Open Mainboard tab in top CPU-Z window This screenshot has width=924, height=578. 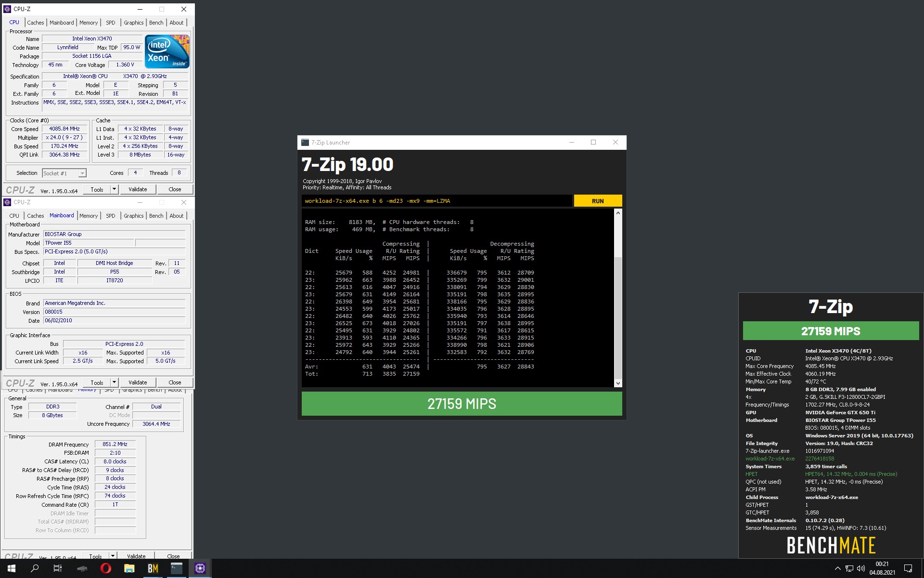tap(62, 23)
